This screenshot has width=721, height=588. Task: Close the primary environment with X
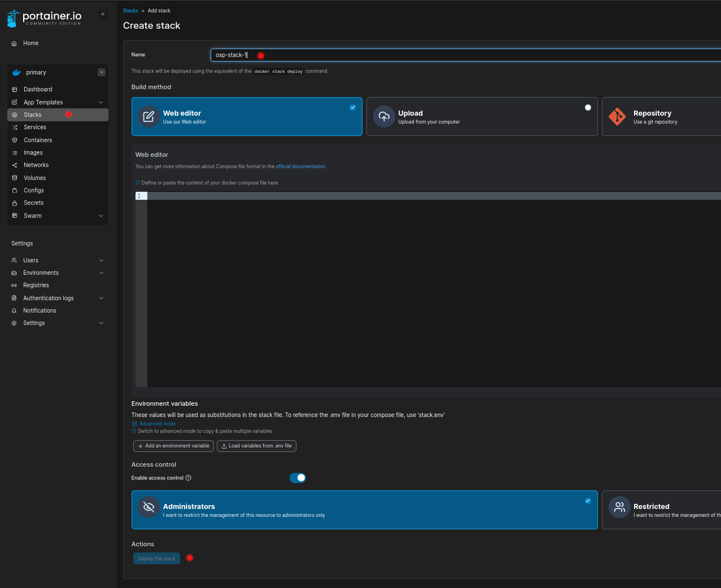point(102,72)
